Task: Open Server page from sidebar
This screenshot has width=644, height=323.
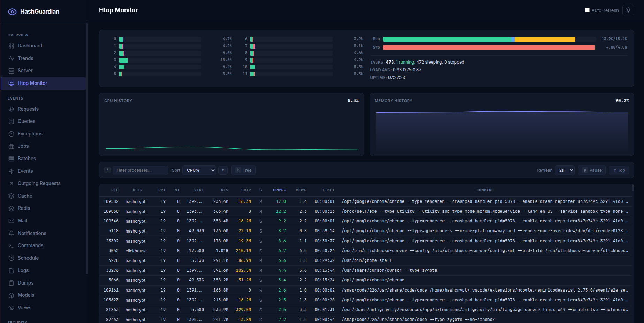Action: coord(43,71)
